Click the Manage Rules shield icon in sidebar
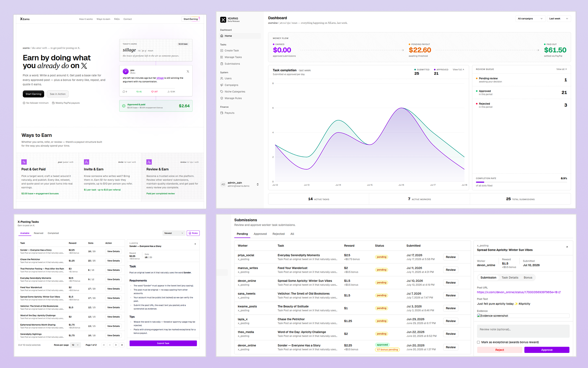Viewport: 588px width, 368px height. [x=222, y=98]
